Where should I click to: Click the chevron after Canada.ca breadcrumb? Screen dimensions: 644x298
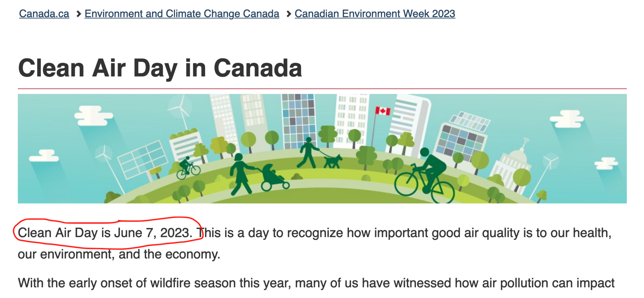[78, 14]
